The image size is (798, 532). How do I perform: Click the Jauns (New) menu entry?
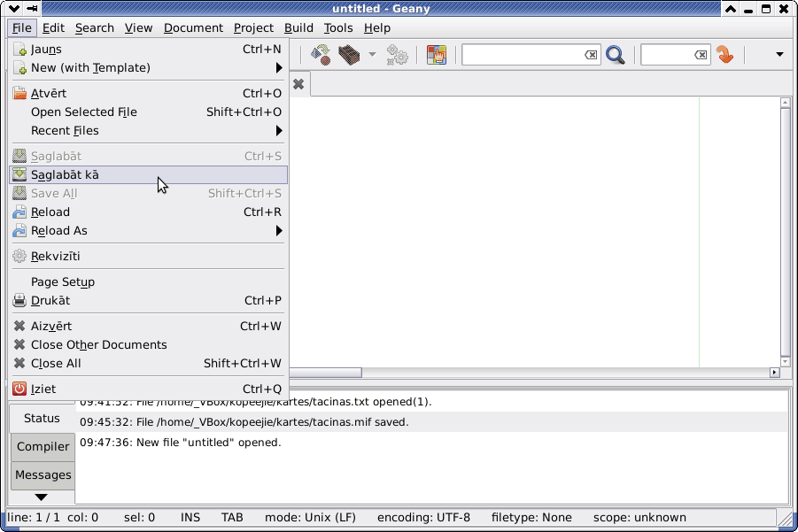[149, 50]
